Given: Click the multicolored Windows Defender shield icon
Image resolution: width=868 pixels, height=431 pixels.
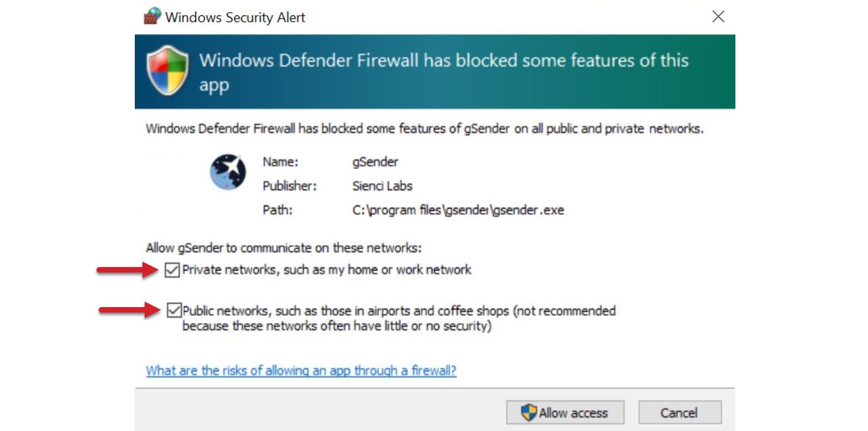Looking at the screenshot, I should 167,71.
